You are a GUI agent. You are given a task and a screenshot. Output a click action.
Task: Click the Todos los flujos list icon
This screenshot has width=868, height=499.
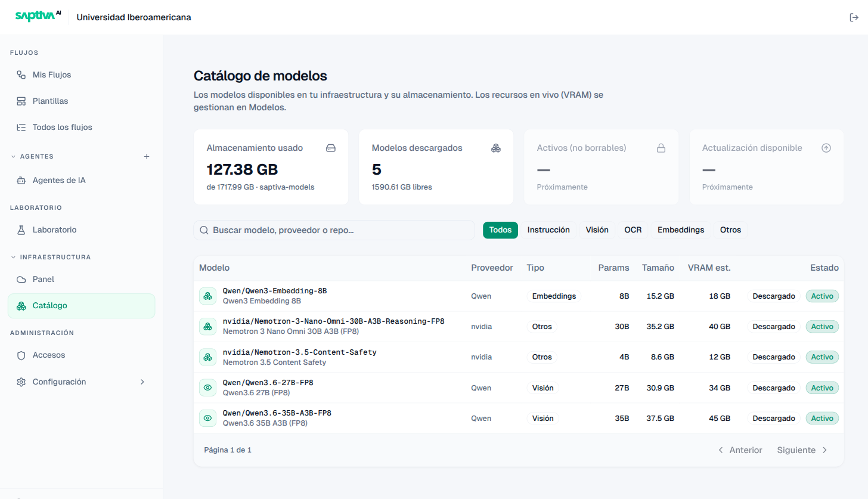click(x=21, y=128)
